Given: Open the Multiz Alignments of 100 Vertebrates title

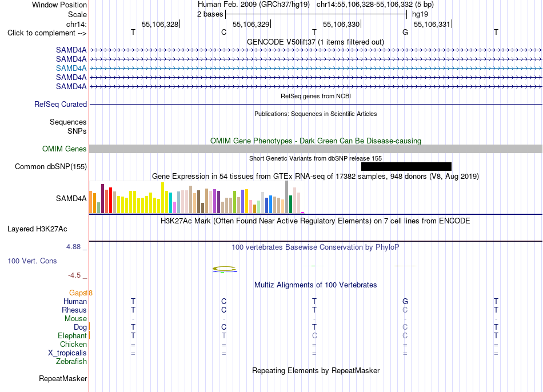Looking at the screenshot, I should (x=316, y=285).
